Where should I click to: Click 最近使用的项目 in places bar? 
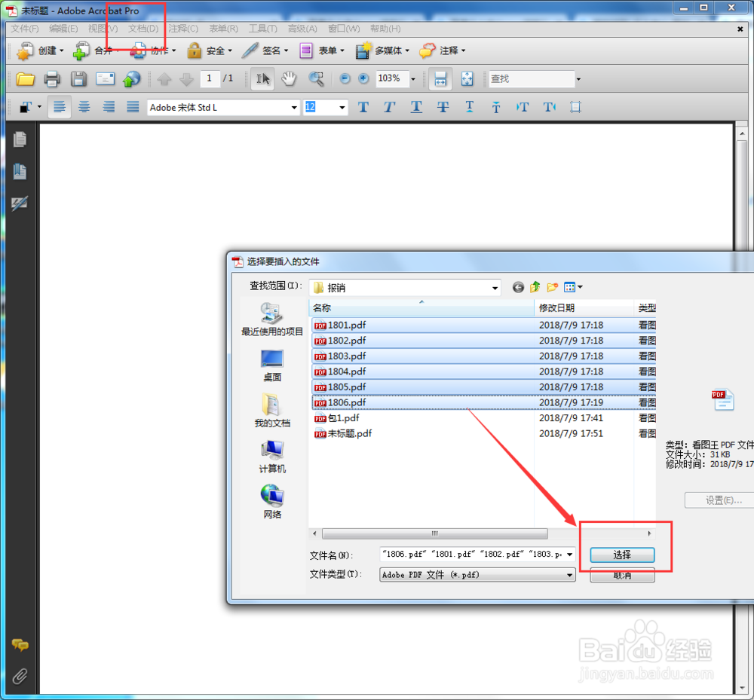click(x=272, y=319)
